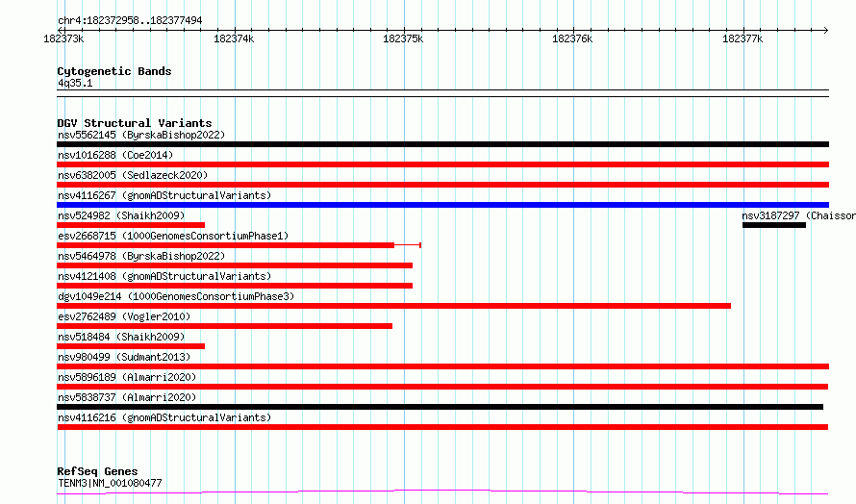Open nsv980499 (Sudmant2013) label

click(x=124, y=357)
